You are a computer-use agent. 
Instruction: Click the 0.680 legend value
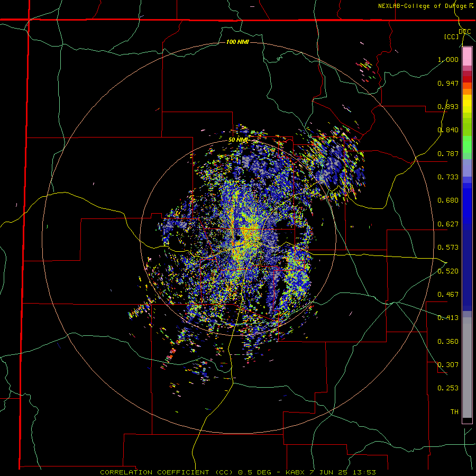[x=448, y=200]
